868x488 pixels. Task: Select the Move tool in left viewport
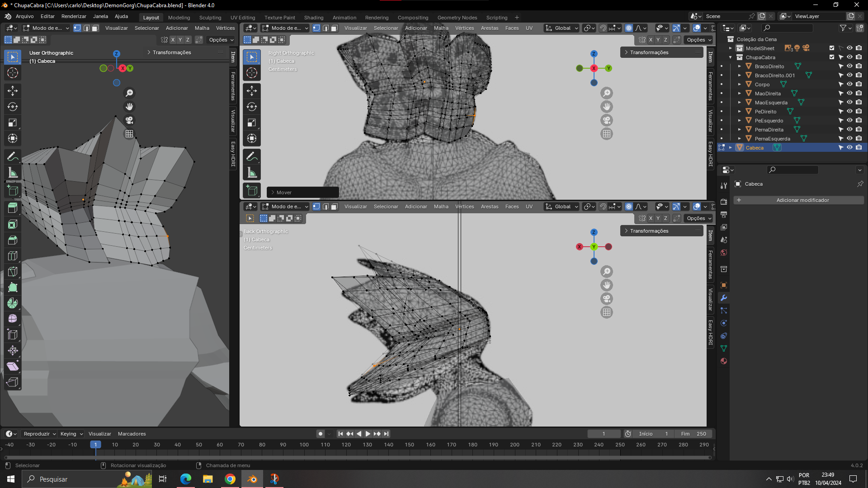(x=13, y=91)
